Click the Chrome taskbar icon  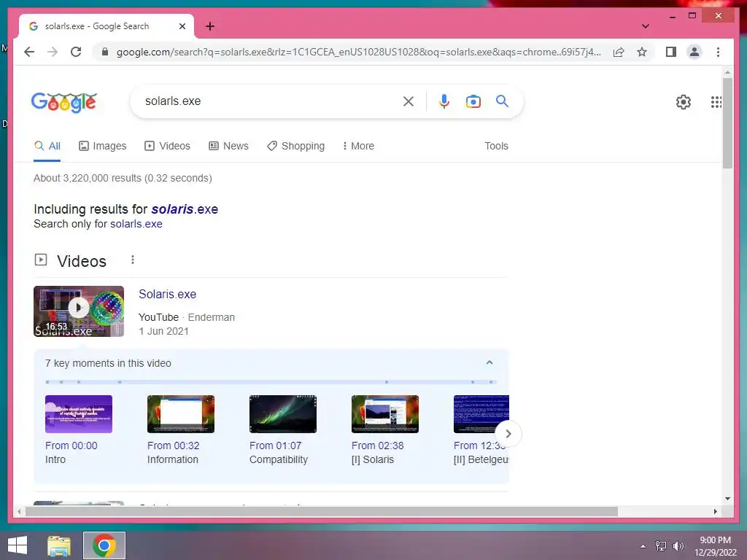click(104, 545)
